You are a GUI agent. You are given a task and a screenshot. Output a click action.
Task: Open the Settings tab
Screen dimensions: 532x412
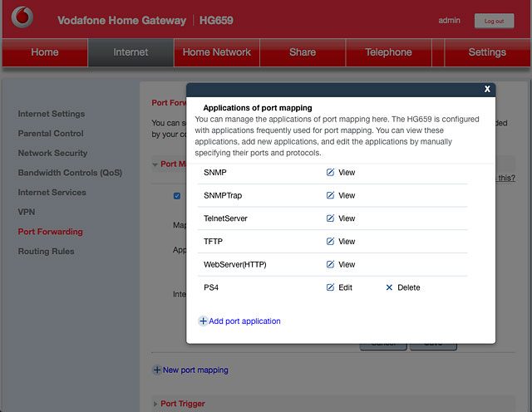pos(487,52)
